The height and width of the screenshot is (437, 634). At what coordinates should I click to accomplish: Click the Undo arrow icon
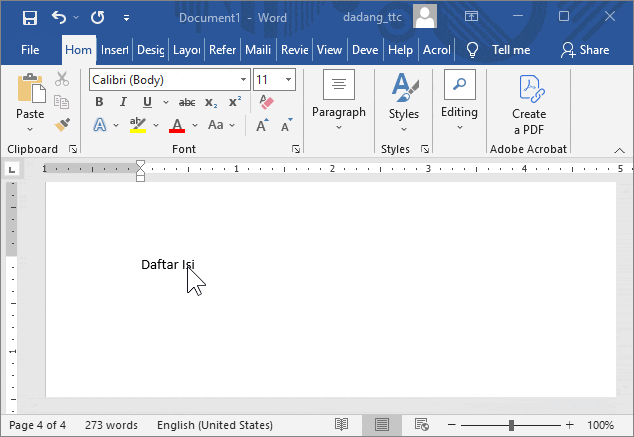(58, 18)
